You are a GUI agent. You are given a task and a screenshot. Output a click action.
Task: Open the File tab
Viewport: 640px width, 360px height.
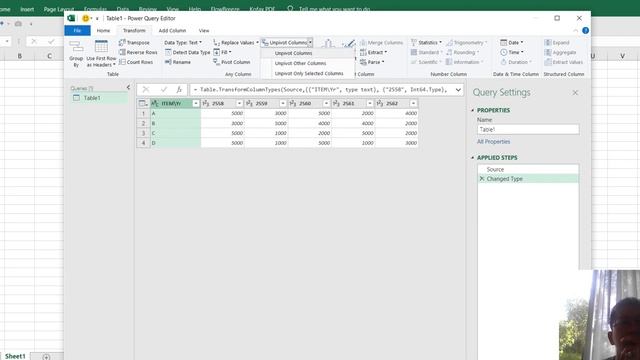pos(77,31)
